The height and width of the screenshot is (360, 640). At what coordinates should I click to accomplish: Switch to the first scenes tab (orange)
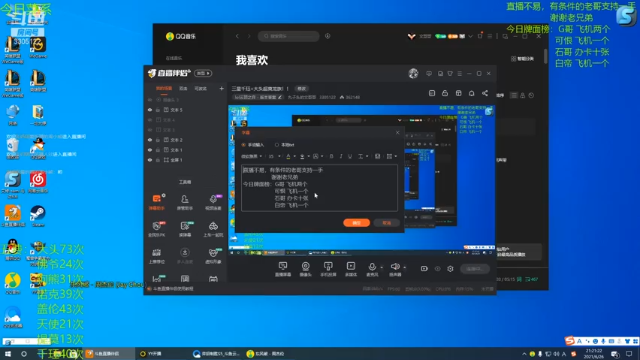(x=164, y=88)
